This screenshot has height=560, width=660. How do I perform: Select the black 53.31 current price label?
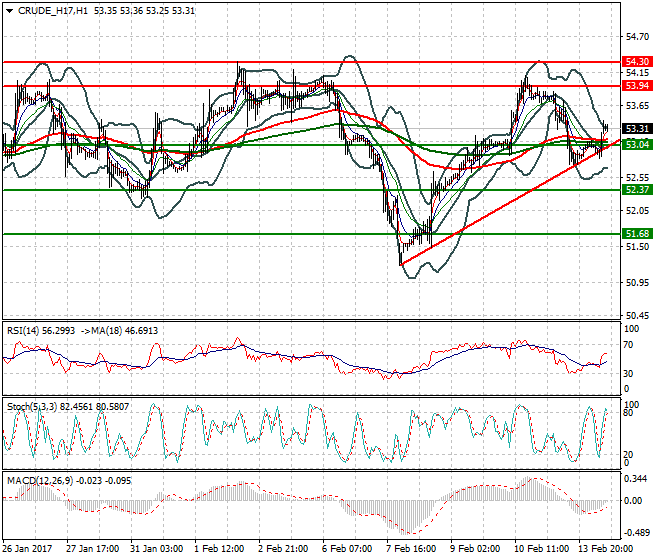pos(637,128)
